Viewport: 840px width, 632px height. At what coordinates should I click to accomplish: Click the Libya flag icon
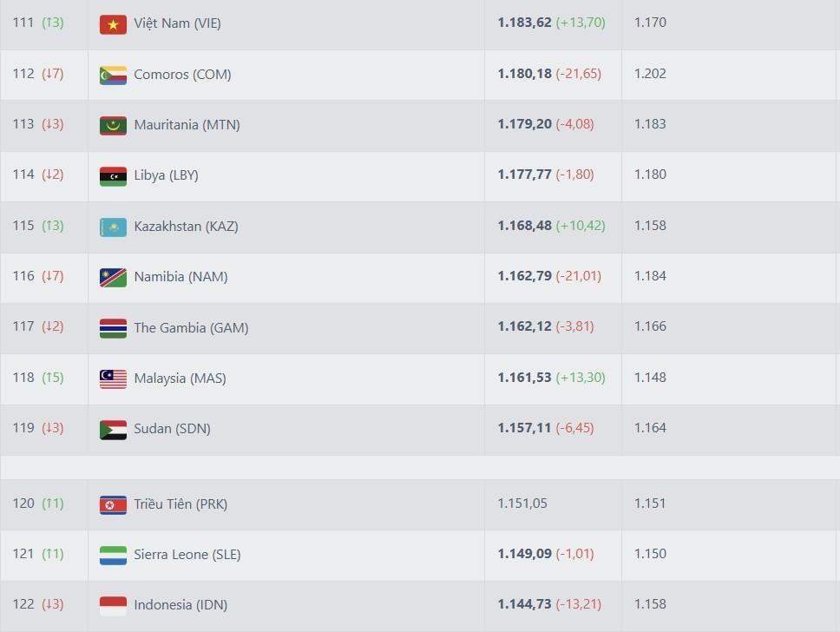(113, 176)
